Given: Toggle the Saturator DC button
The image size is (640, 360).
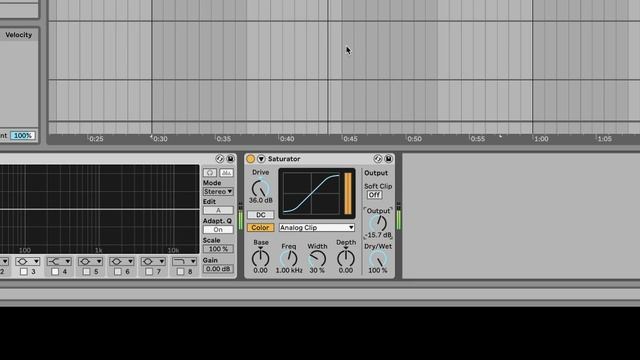Looking at the screenshot, I should coord(260,215).
